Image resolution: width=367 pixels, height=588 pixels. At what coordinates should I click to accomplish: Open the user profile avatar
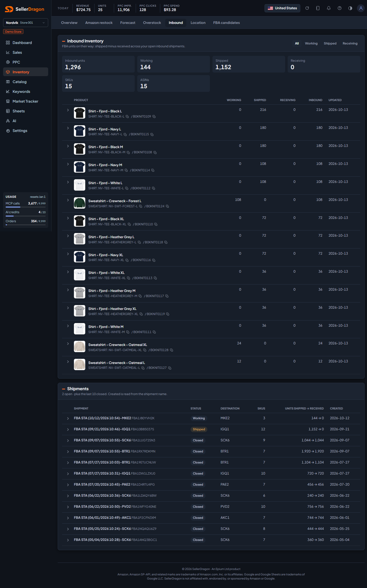click(361, 8)
